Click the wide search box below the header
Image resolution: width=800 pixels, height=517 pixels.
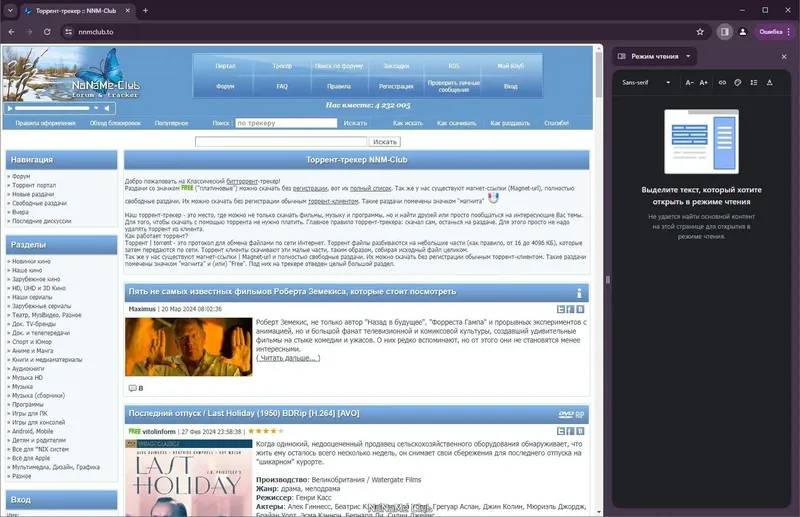pos(281,141)
